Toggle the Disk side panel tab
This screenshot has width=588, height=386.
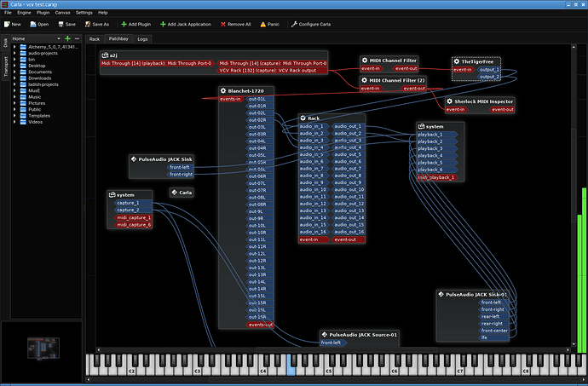(5, 43)
